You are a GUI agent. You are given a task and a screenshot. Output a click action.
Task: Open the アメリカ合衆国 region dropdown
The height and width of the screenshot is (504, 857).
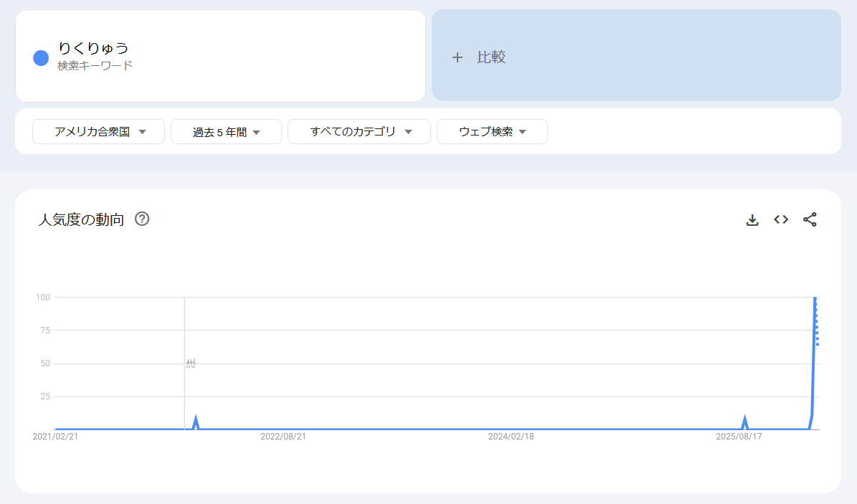pyautogui.click(x=99, y=132)
